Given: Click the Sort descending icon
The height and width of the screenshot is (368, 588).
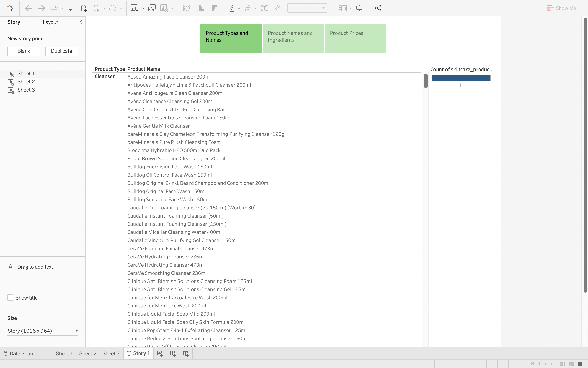Looking at the screenshot, I should [213, 8].
